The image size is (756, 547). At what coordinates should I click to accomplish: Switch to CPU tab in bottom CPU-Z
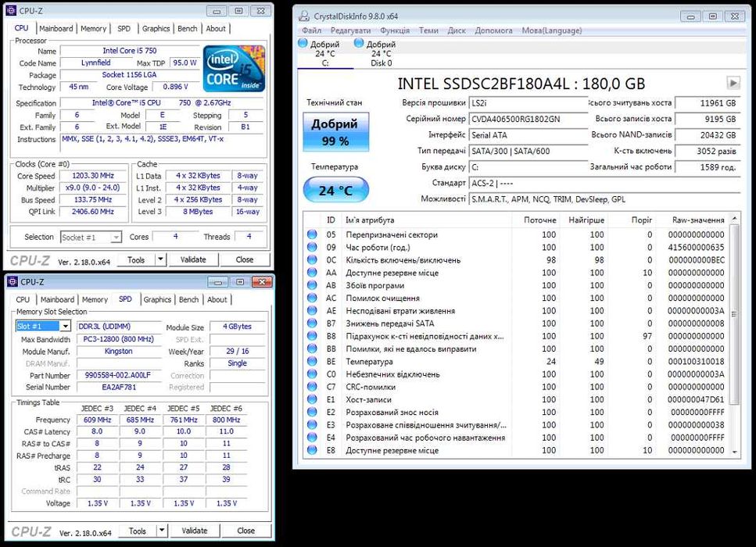(23, 299)
